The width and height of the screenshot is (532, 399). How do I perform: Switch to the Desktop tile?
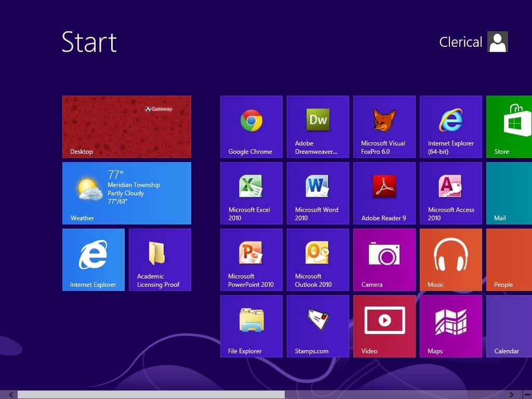(127, 126)
